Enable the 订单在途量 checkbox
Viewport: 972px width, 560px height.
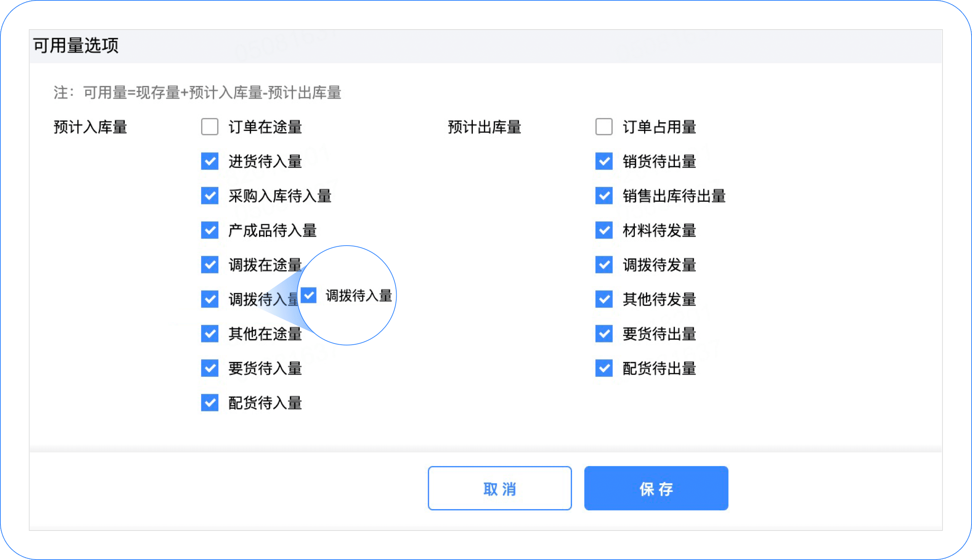coord(210,127)
